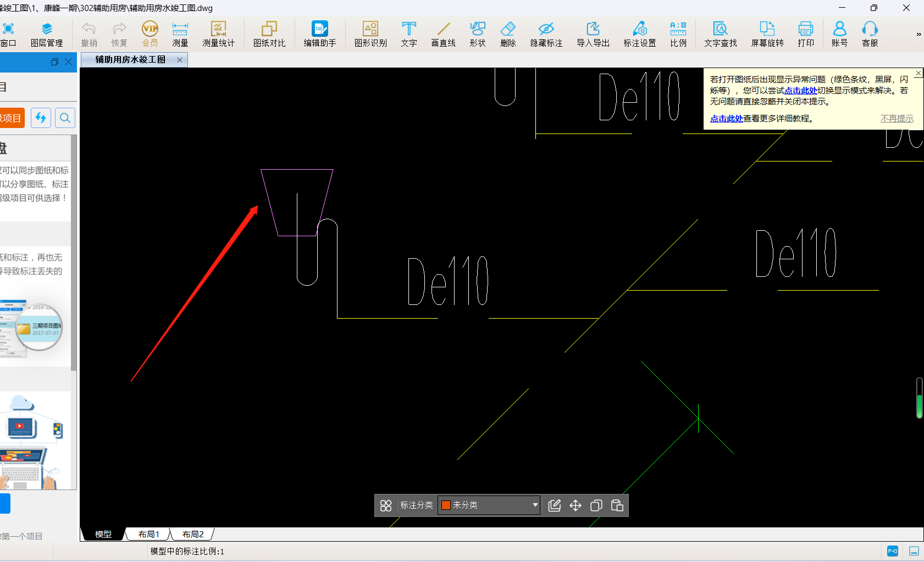The height and width of the screenshot is (562, 924).
Task: Open the 文字查找 text search tool
Action: [721, 34]
